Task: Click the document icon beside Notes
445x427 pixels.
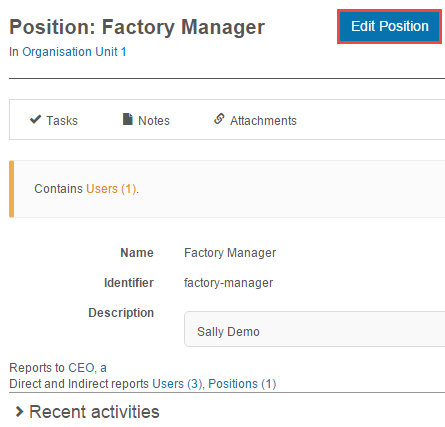Action: [x=128, y=119]
